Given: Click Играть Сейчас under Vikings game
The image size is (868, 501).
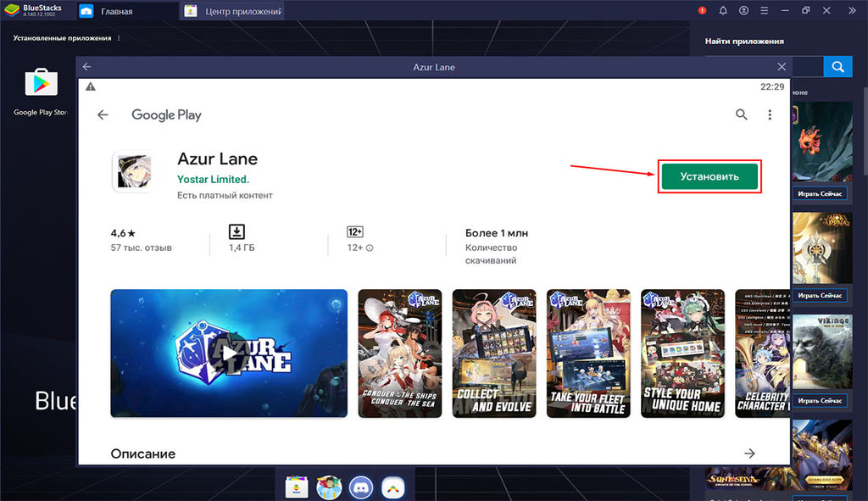Looking at the screenshot, I should (x=820, y=401).
